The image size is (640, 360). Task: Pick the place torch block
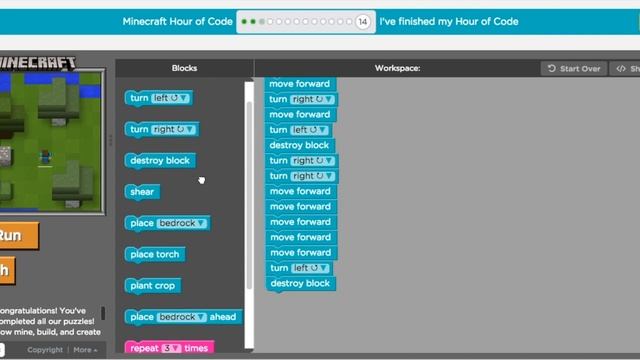point(155,254)
